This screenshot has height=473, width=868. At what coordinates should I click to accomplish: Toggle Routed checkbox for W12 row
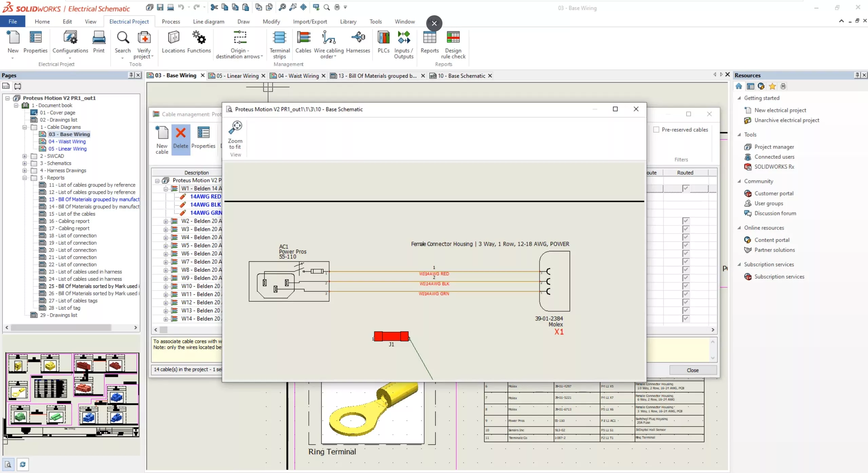click(x=685, y=302)
